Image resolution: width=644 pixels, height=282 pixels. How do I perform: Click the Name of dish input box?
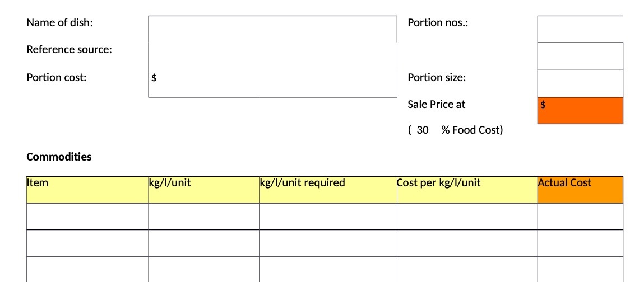[x=273, y=29]
